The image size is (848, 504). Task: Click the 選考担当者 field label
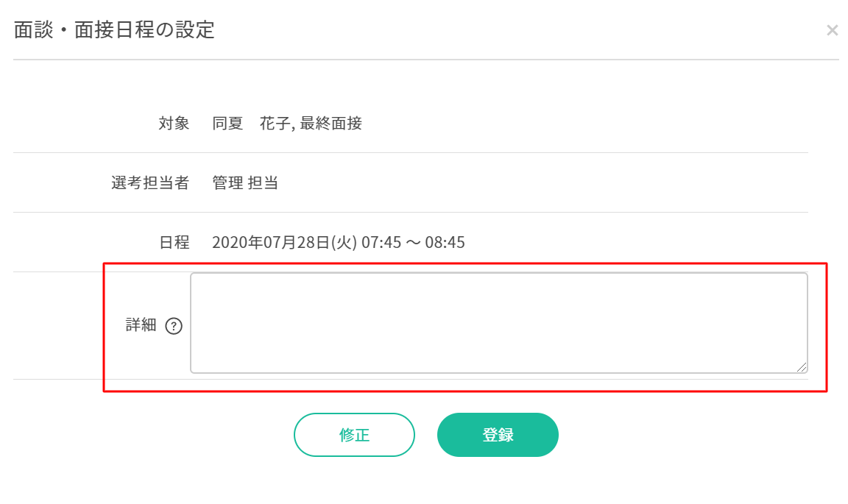[x=150, y=182]
